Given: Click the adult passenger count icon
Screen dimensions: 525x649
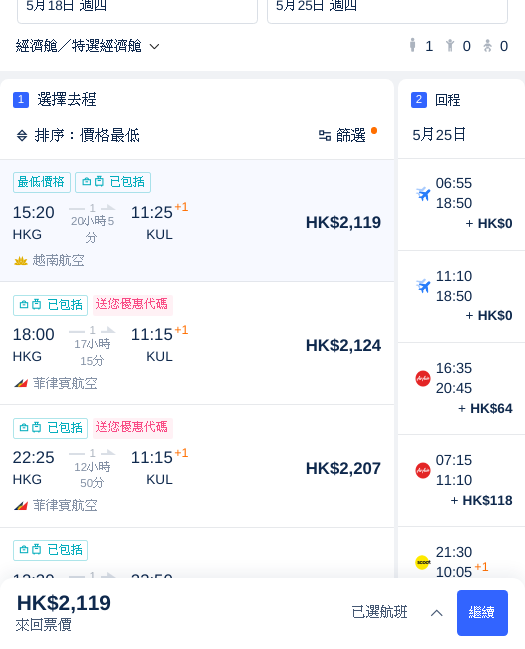Looking at the screenshot, I should tap(412, 46).
